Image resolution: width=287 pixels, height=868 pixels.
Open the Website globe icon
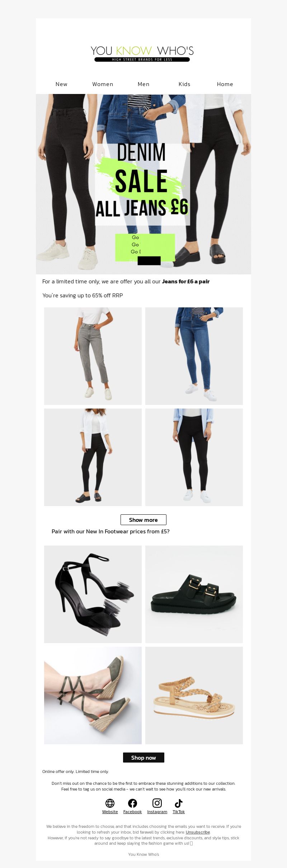pos(110,803)
